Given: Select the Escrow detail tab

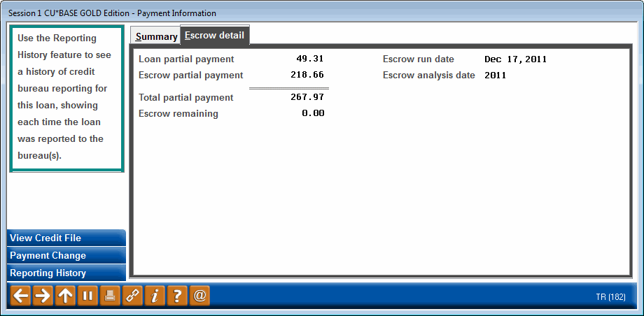Looking at the screenshot, I should coord(215,35).
